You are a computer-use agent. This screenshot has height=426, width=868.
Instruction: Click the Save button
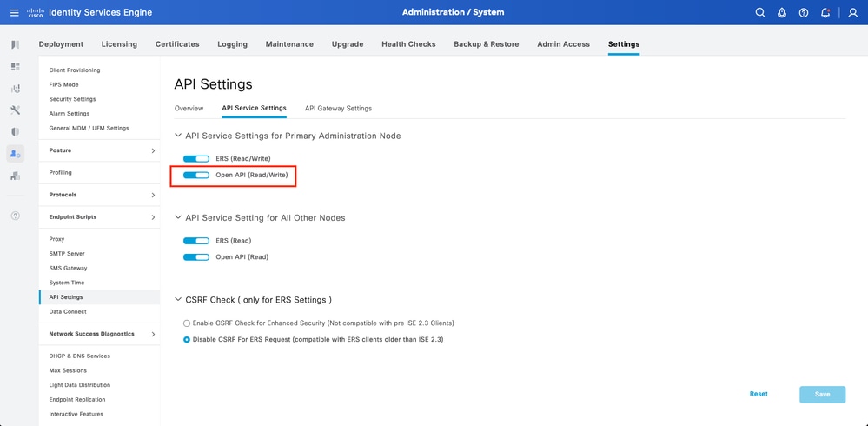823,395
